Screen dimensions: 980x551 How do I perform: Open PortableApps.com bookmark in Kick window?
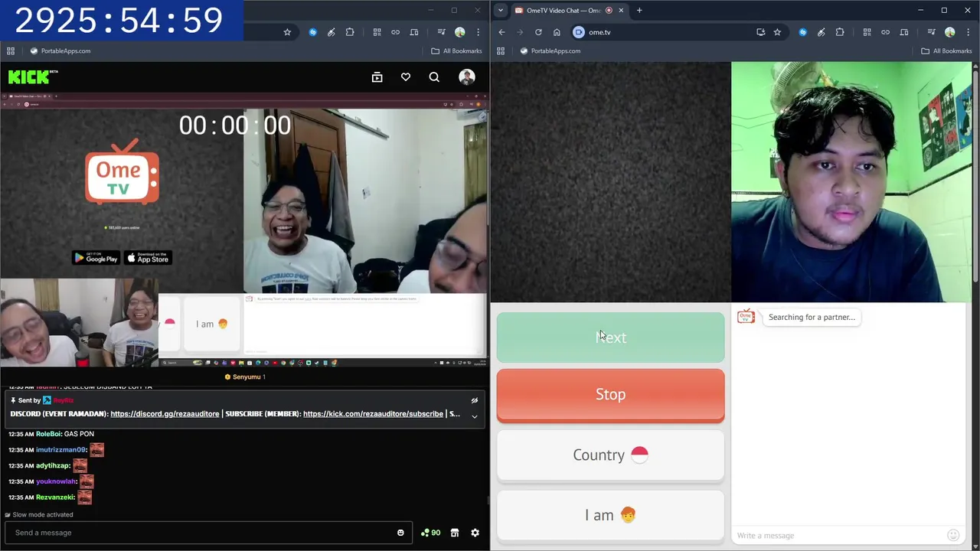[60, 51]
